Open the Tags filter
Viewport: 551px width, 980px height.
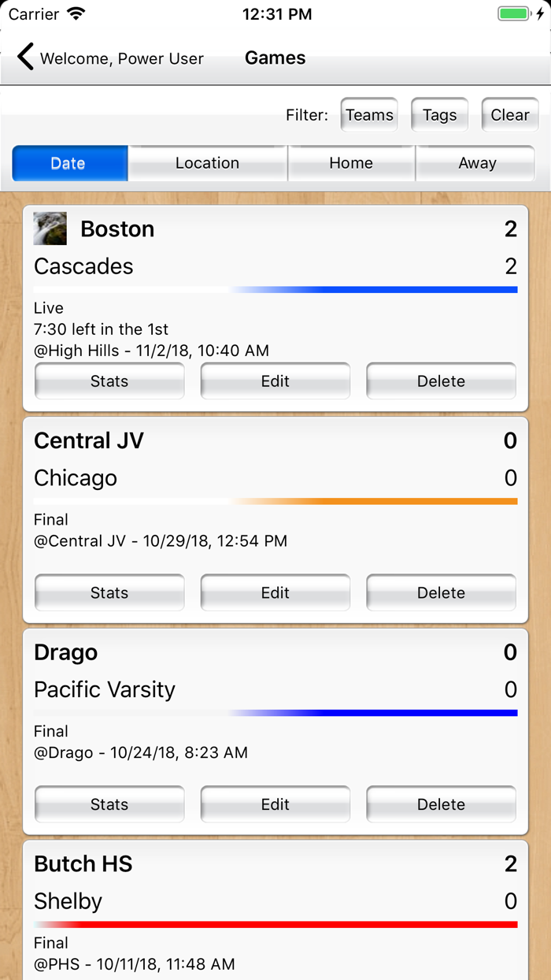[439, 114]
